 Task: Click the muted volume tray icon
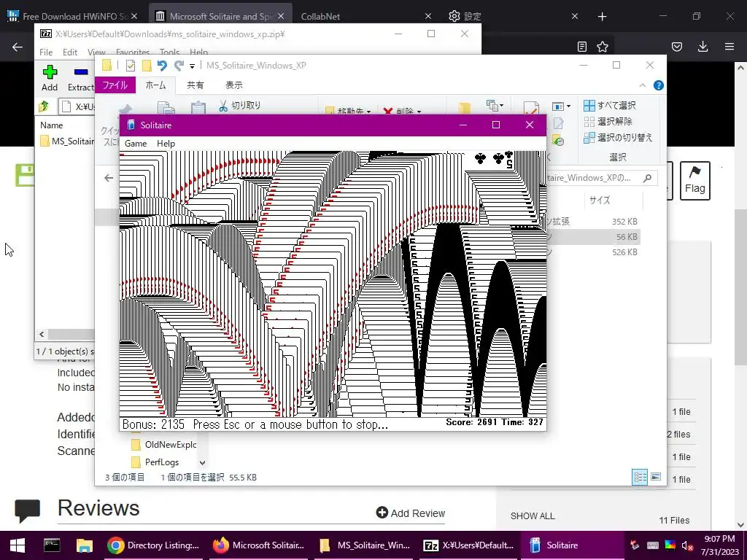[687, 545]
